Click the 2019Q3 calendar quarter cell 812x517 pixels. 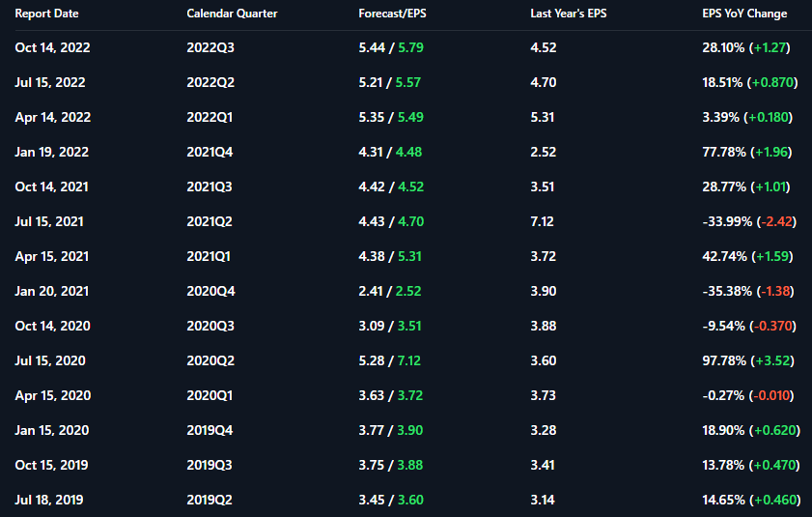pyautogui.click(x=210, y=465)
